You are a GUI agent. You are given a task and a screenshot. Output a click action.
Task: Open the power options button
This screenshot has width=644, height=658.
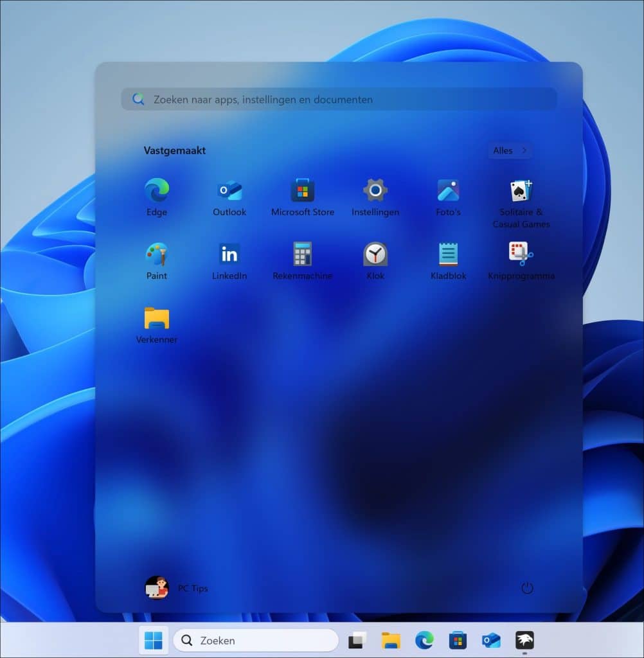click(x=527, y=588)
